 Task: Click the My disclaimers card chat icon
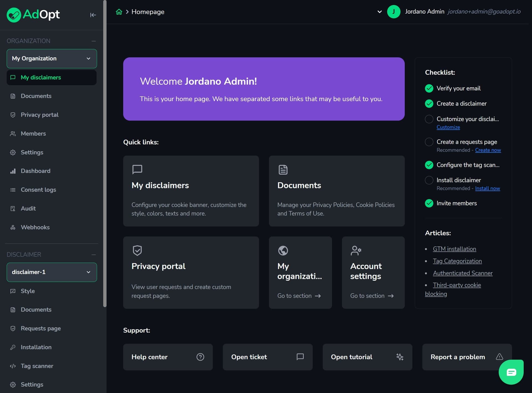coord(137,169)
